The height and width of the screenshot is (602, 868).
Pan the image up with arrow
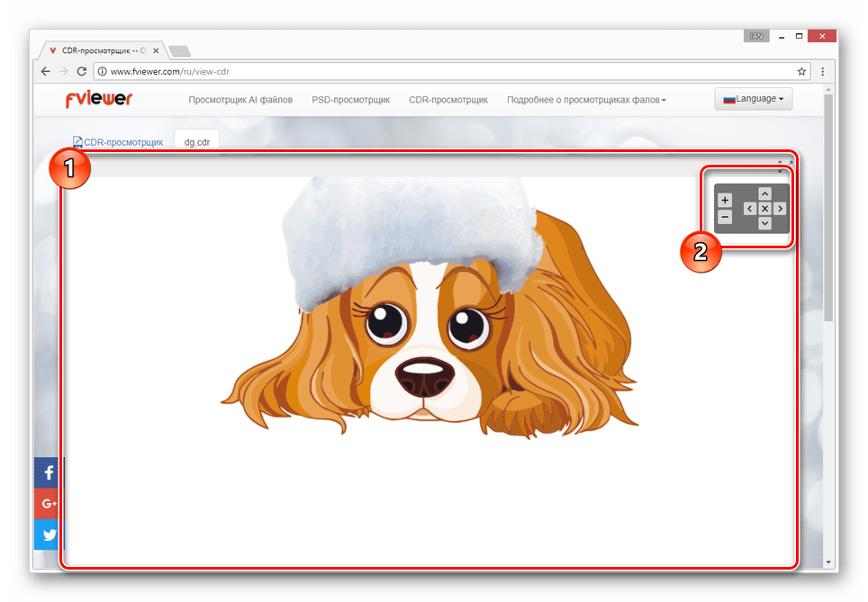click(x=764, y=193)
